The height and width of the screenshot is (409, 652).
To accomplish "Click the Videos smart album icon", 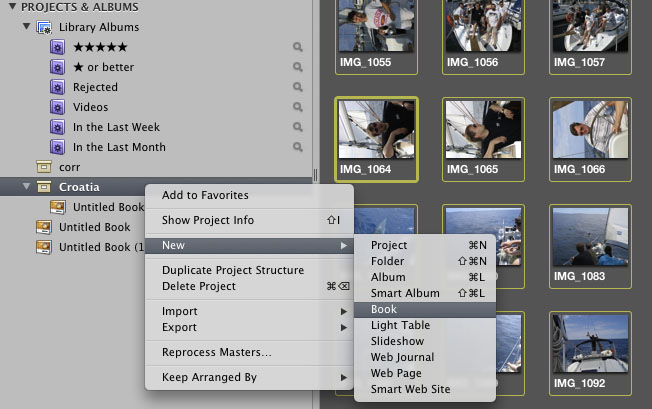I will [57, 107].
